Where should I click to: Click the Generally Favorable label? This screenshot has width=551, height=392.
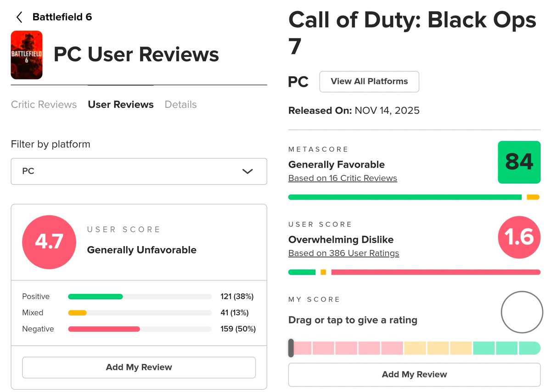point(337,164)
